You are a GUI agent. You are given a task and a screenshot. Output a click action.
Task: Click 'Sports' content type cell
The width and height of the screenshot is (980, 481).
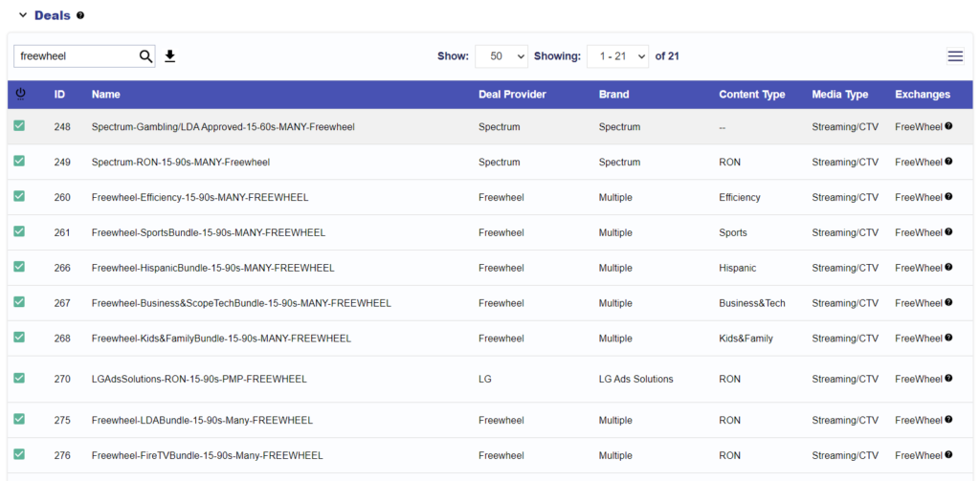[x=732, y=232]
